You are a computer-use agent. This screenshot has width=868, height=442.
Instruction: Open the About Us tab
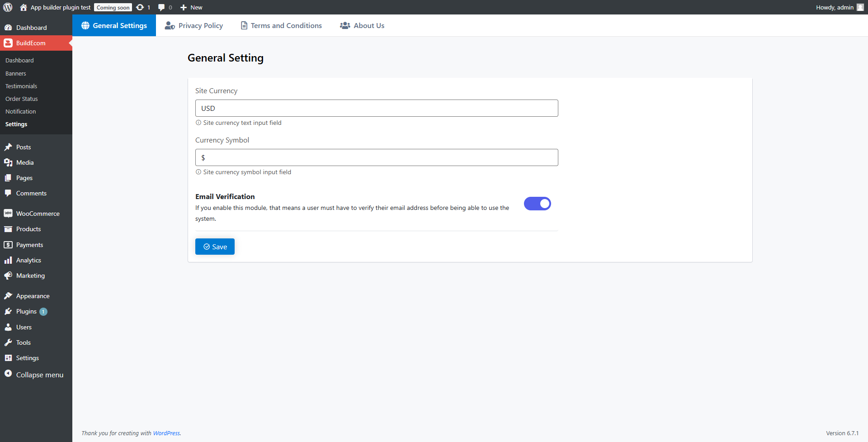[x=362, y=26]
